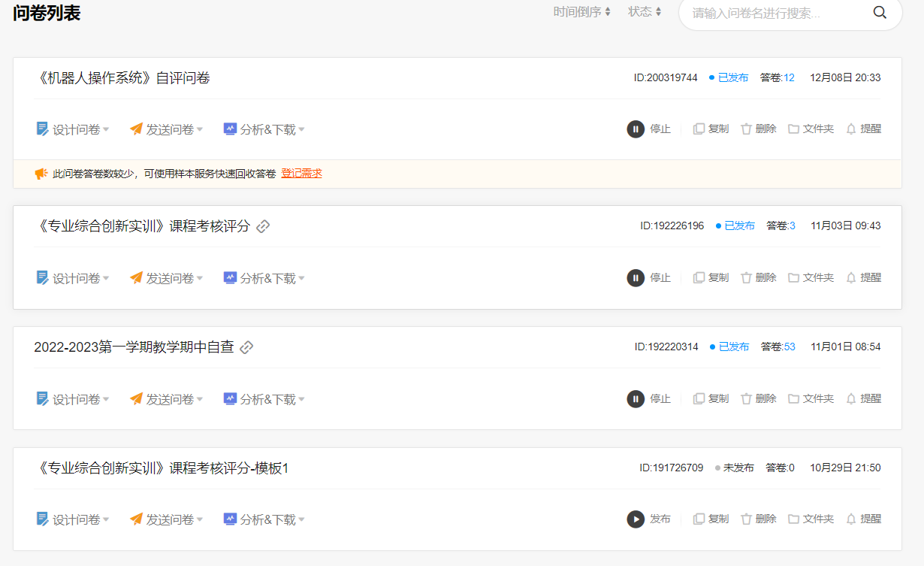Click the search magnifier icon

point(880,13)
